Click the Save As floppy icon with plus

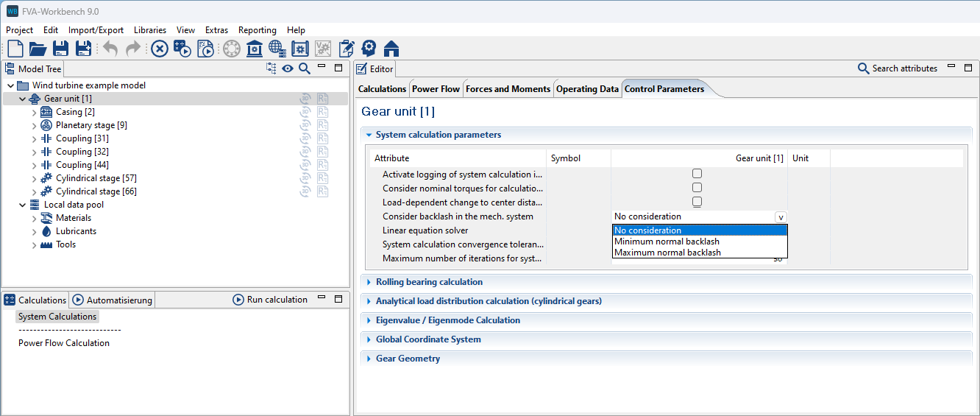(83, 49)
